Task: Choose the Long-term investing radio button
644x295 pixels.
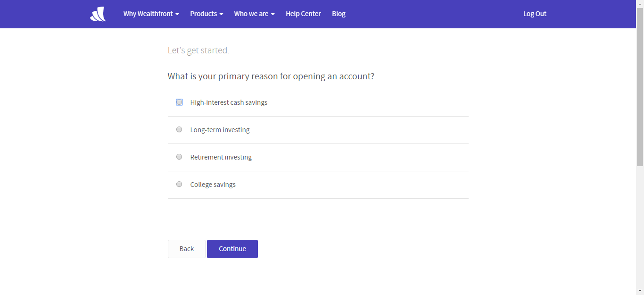Action: tap(179, 130)
